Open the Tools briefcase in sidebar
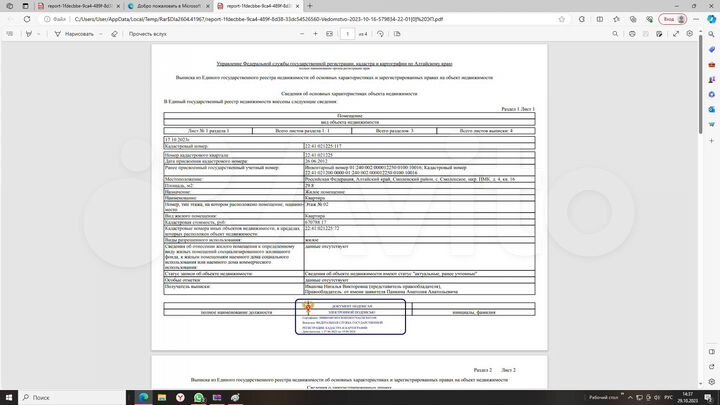Screen dimensions: 720x405 pos(712,64)
